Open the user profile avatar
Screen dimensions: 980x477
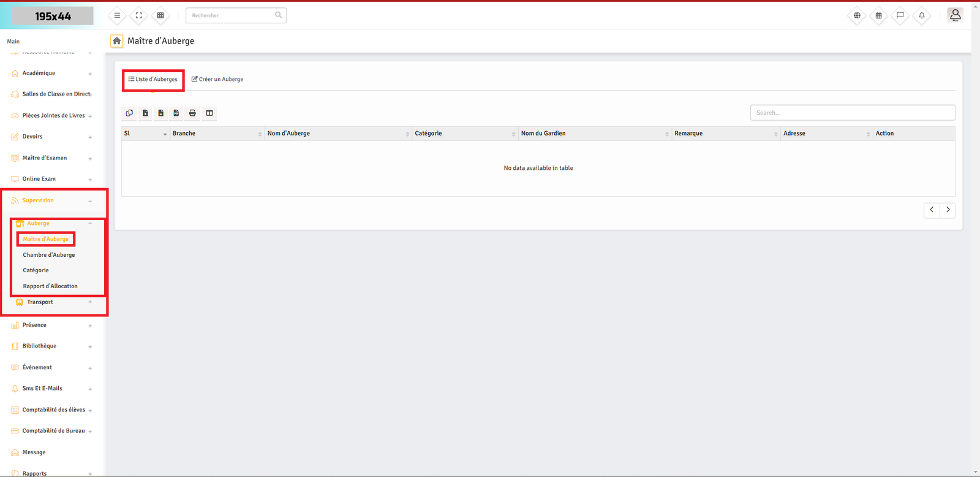955,15
